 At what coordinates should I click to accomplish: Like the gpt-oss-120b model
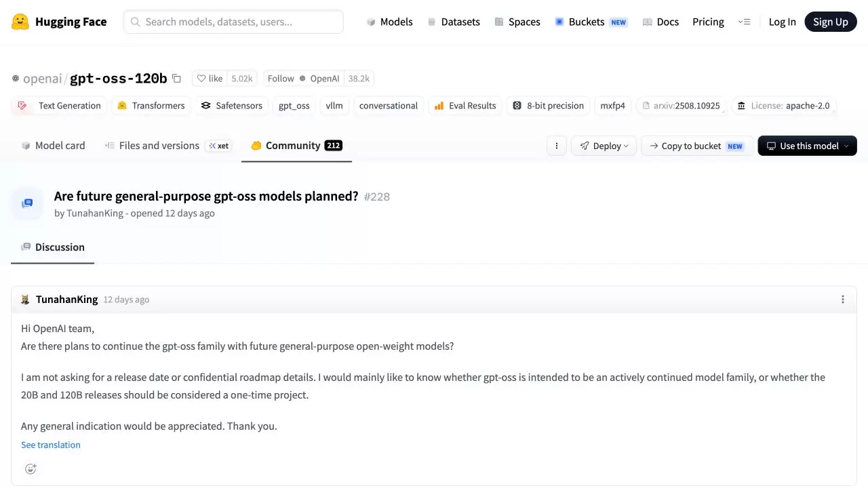pyautogui.click(x=210, y=79)
